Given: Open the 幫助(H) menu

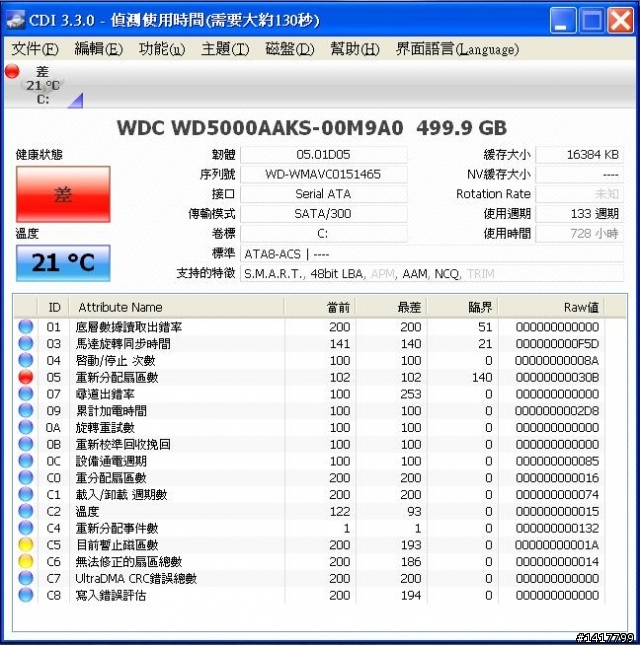Looking at the screenshot, I should pyautogui.click(x=355, y=49).
